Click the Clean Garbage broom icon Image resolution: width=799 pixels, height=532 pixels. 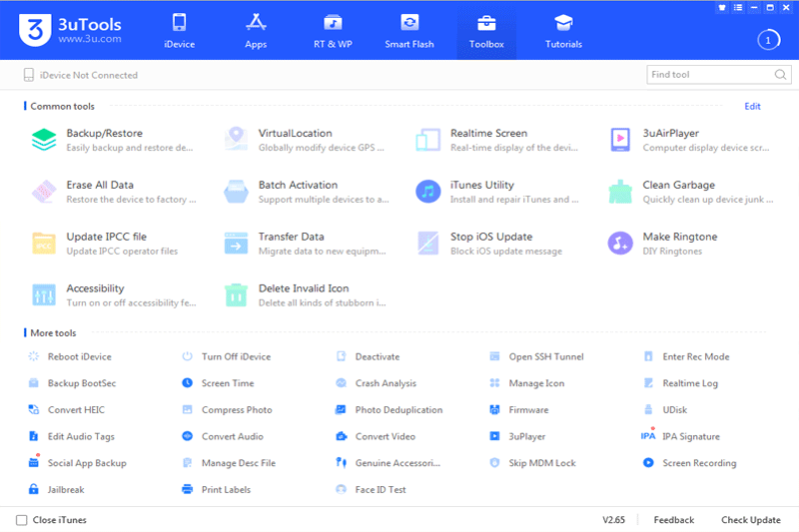click(x=620, y=192)
